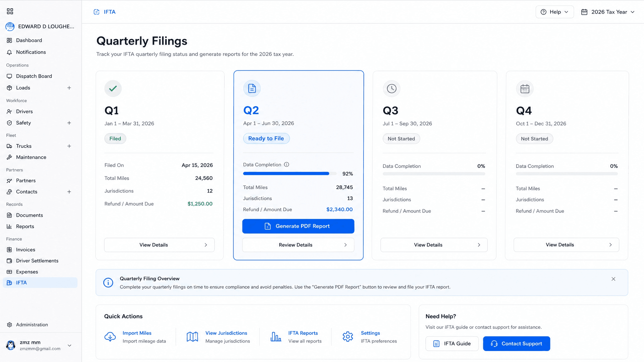Expand the Trucks section plus icon
The height and width of the screenshot is (362, 644).
(69, 146)
